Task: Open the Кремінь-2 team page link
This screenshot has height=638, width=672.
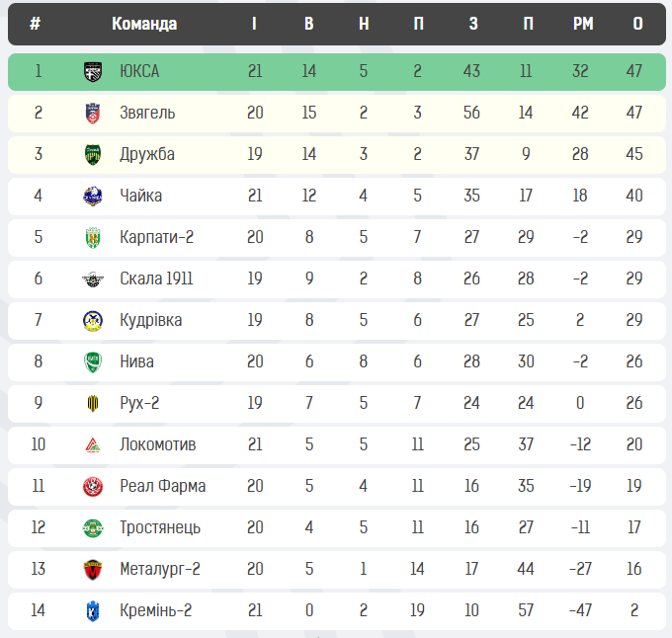Action: point(155,610)
